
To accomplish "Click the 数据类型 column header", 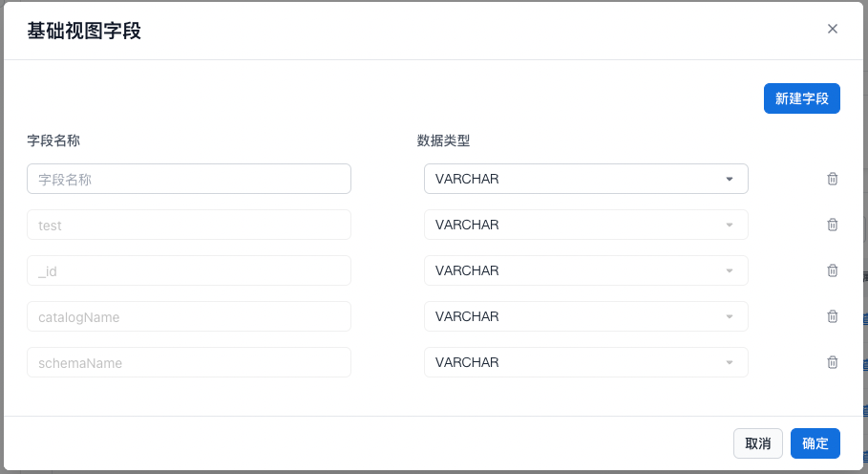I will (443, 140).
